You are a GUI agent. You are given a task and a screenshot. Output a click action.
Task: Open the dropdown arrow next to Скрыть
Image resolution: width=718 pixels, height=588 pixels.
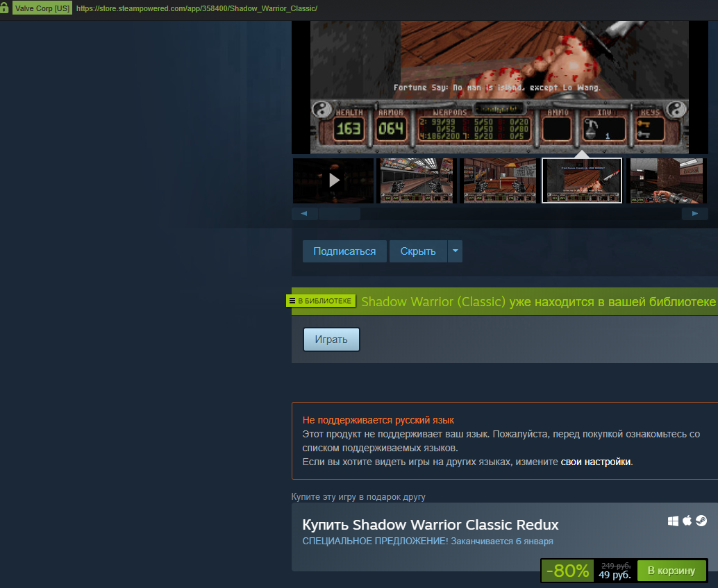click(x=455, y=251)
